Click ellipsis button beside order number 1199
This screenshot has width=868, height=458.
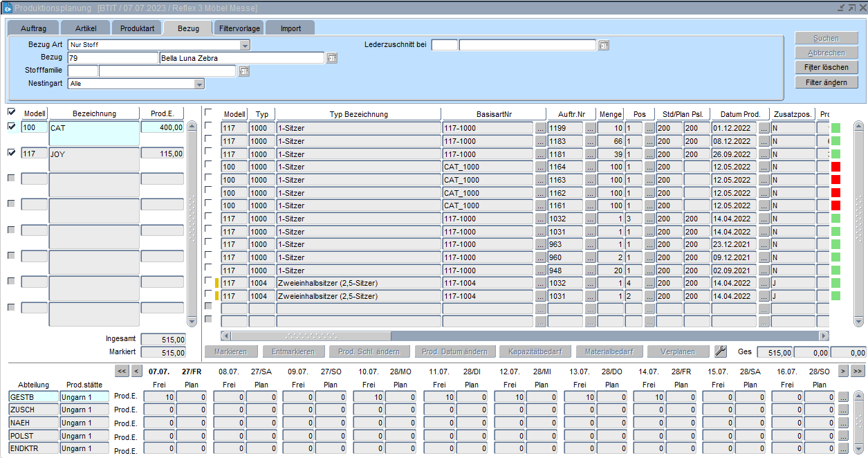[591, 128]
